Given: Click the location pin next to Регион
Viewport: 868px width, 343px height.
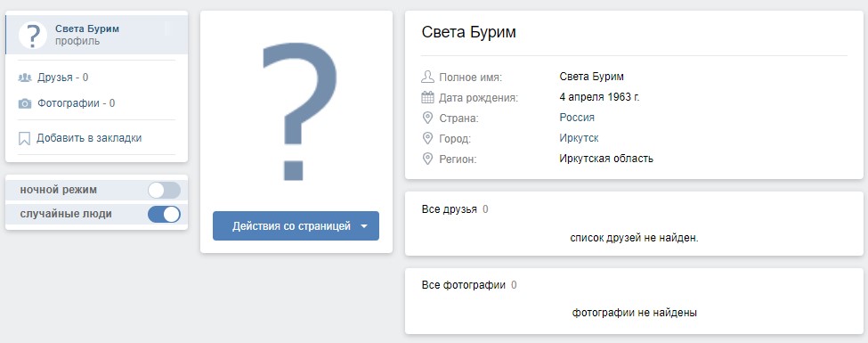Looking at the screenshot, I should coord(427,159).
